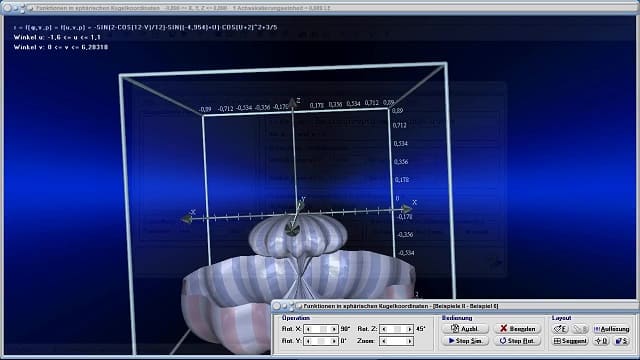Click the Rot. X slider thumb
The width and height of the screenshot is (640, 360).
coord(323,329)
